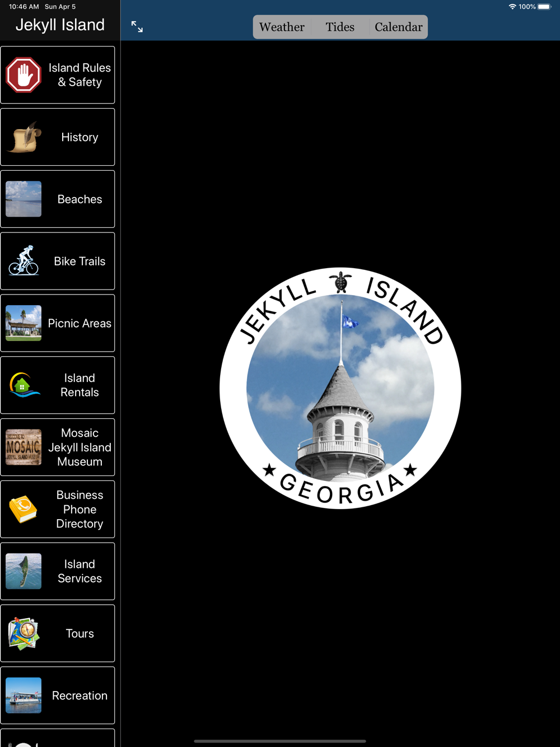
Task: Toggle fullscreen with the expand arrows icon
Action: pos(137,26)
